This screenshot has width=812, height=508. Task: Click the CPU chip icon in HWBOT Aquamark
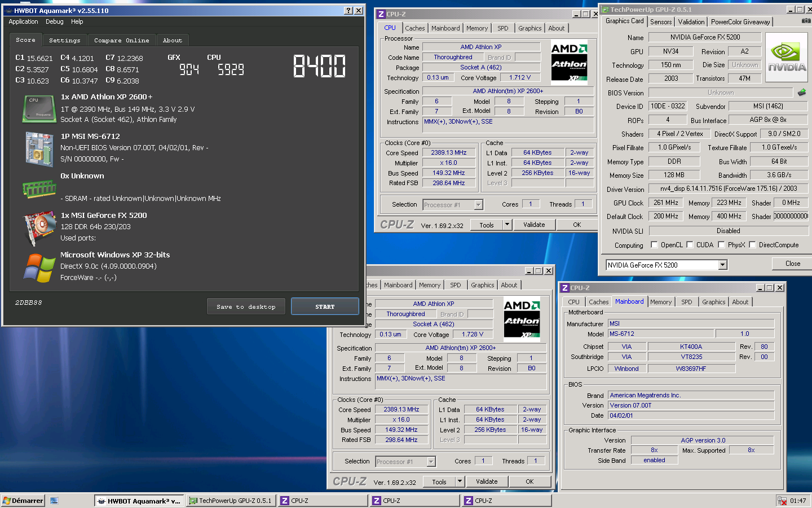[39, 108]
